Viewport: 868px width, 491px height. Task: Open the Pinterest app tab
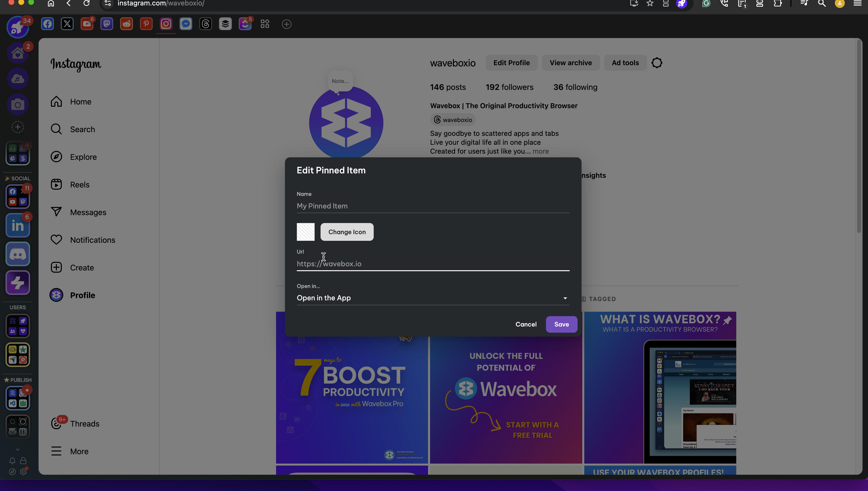click(146, 24)
